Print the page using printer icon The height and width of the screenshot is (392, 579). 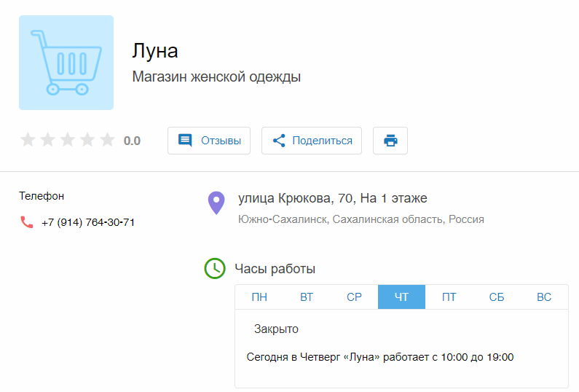coord(390,141)
